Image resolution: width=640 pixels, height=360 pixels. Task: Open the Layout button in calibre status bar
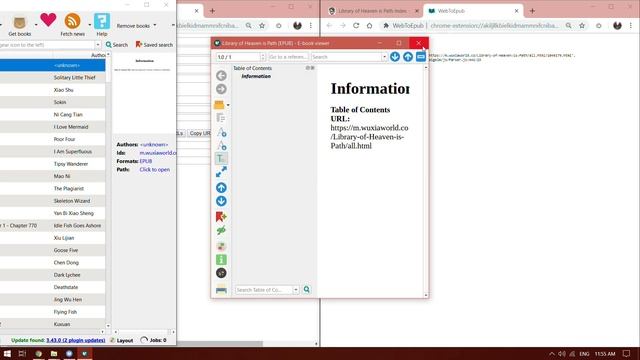click(122, 340)
